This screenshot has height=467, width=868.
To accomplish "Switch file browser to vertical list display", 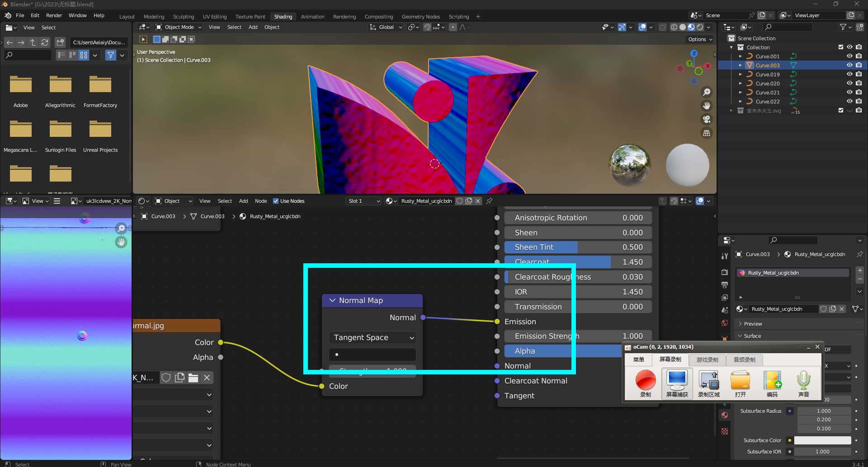I will coord(61,55).
